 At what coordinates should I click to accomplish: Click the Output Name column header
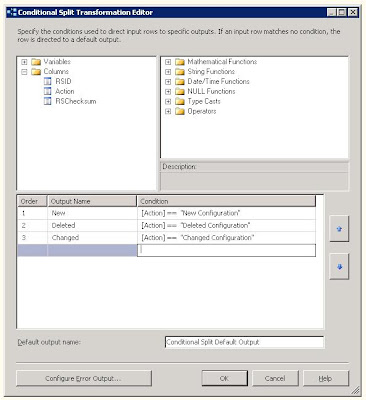click(92, 201)
